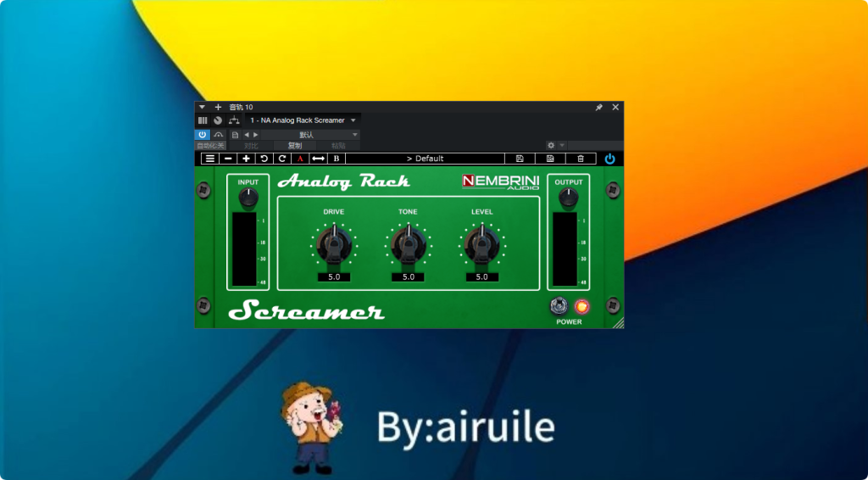Go to previous preset arrow
Viewport: 868px width, 480px height.
pyautogui.click(x=247, y=135)
